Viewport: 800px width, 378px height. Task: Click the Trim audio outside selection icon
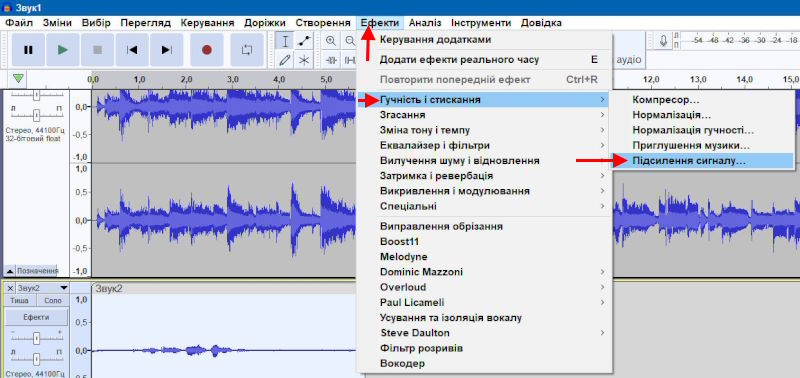332,60
